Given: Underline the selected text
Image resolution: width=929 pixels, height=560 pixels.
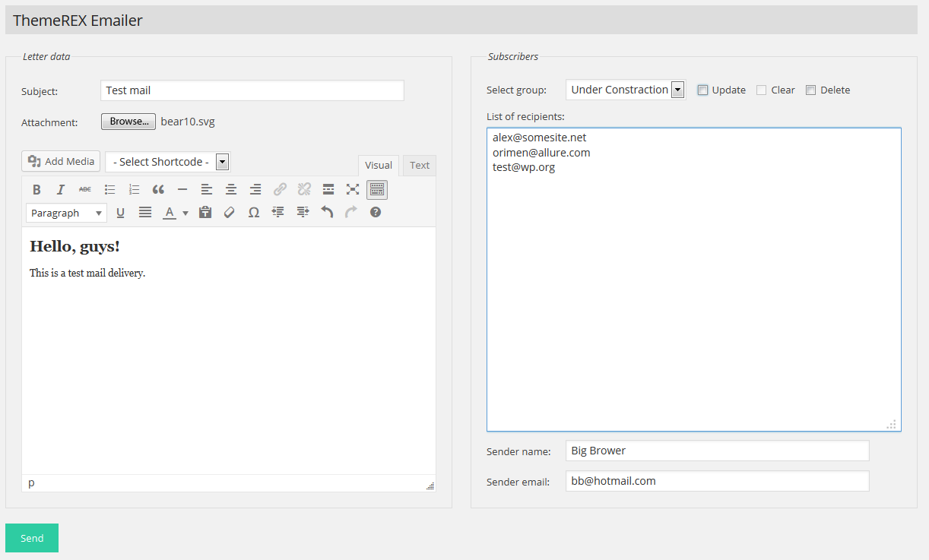Looking at the screenshot, I should (x=120, y=213).
